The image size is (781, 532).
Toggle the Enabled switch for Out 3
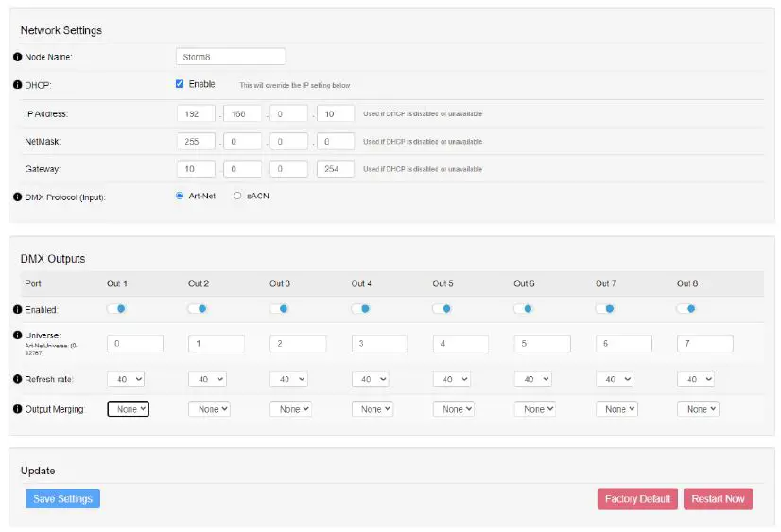(x=279, y=309)
